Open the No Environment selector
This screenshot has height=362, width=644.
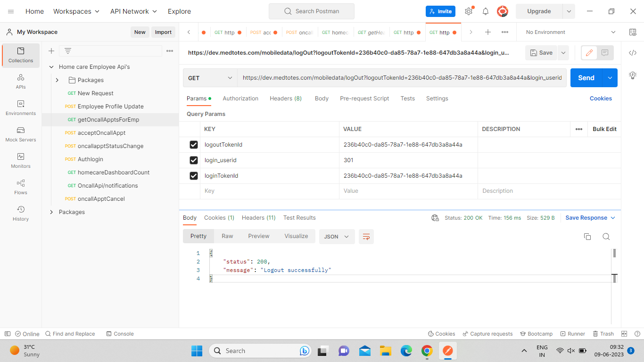(571, 32)
